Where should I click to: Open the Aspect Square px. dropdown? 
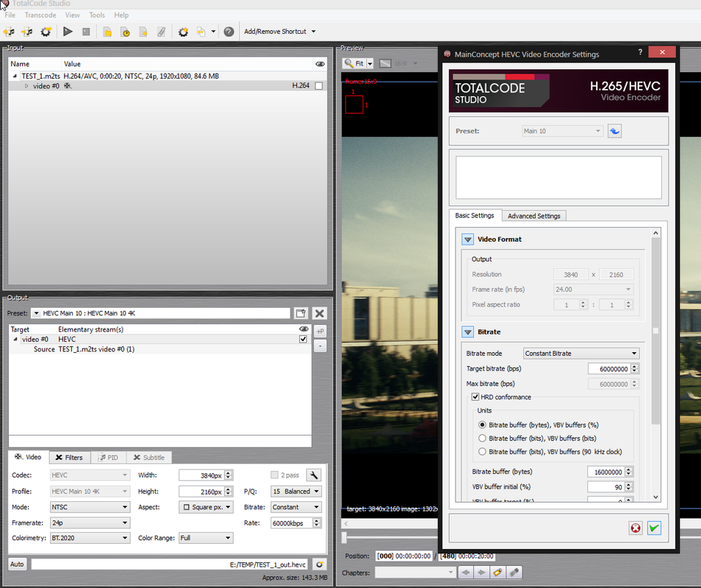pyautogui.click(x=206, y=507)
